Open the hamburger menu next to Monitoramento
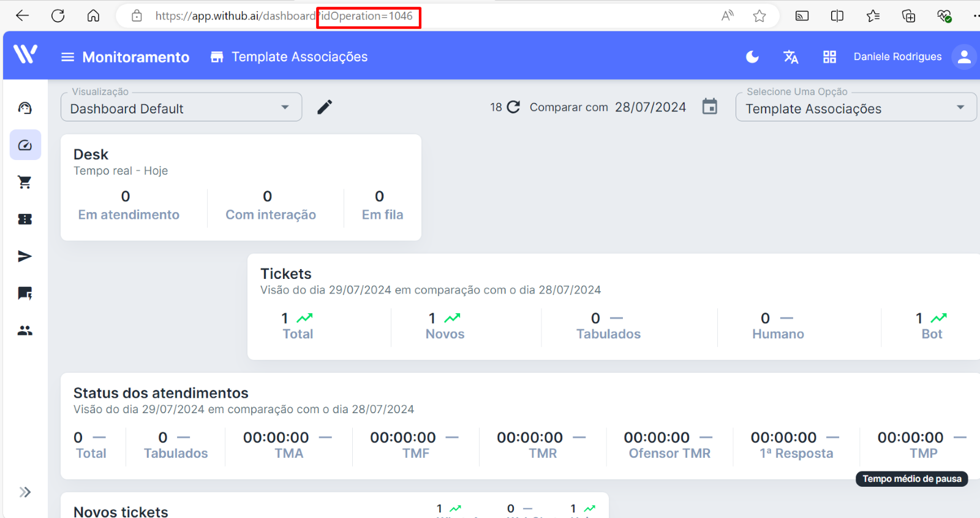The image size is (980, 518). pyautogui.click(x=68, y=57)
